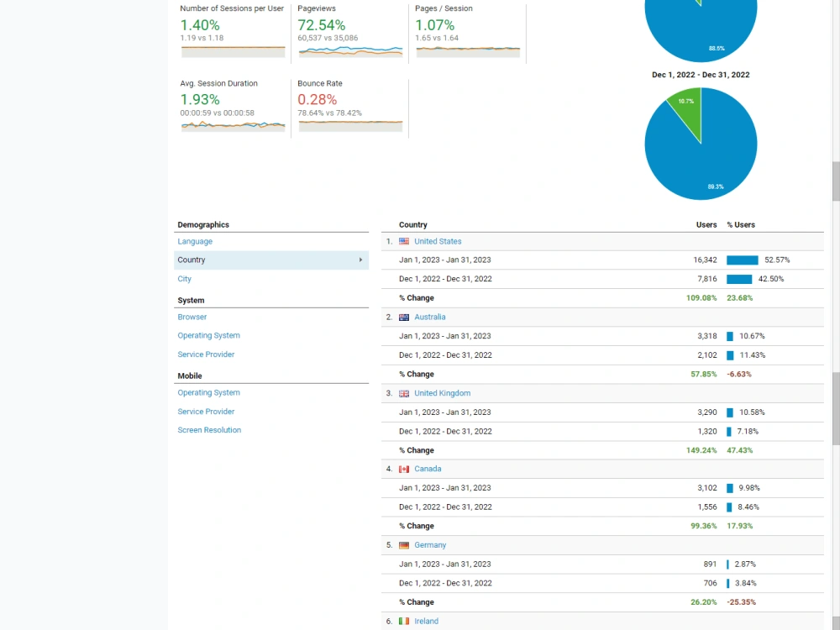Click the 16,342 users value

(705, 260)
